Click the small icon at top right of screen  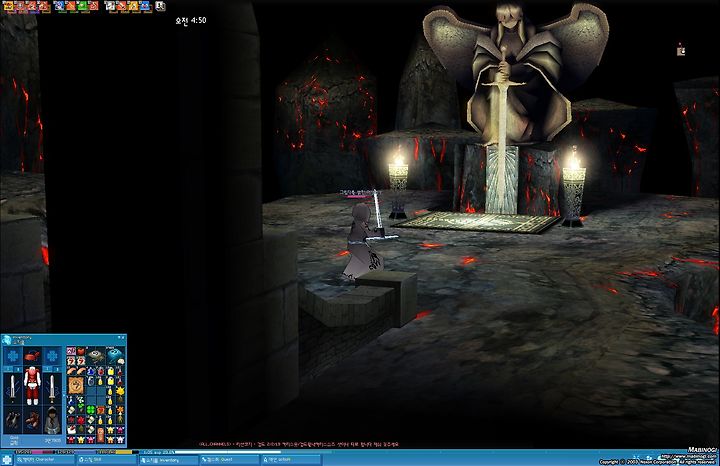pyautogui.click(x=681, y=50)
